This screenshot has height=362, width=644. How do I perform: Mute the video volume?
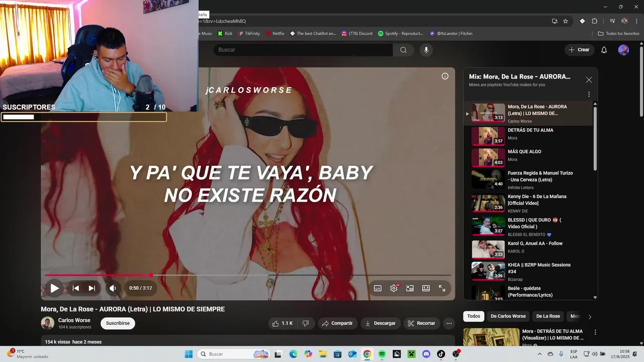click(x=113, y=288)
